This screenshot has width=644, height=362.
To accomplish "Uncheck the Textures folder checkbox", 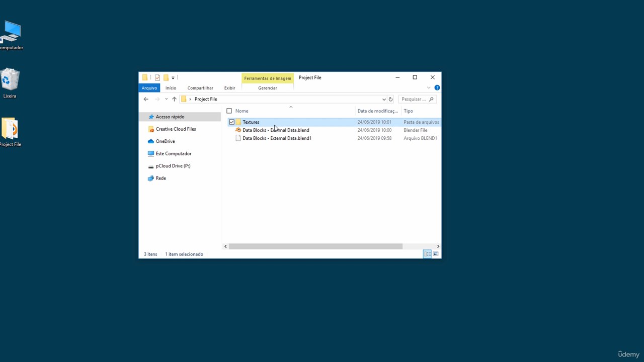I will click(231, 122).
